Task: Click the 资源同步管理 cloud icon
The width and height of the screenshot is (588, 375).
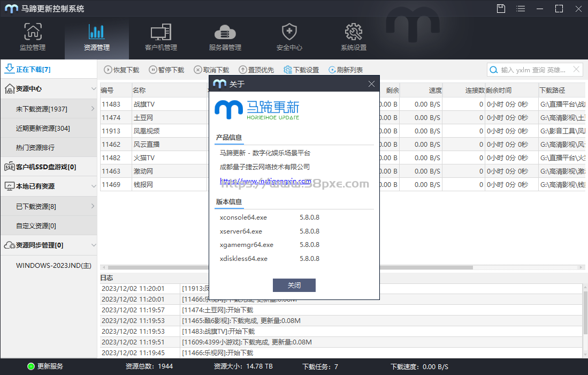Action: pos(10,245)
